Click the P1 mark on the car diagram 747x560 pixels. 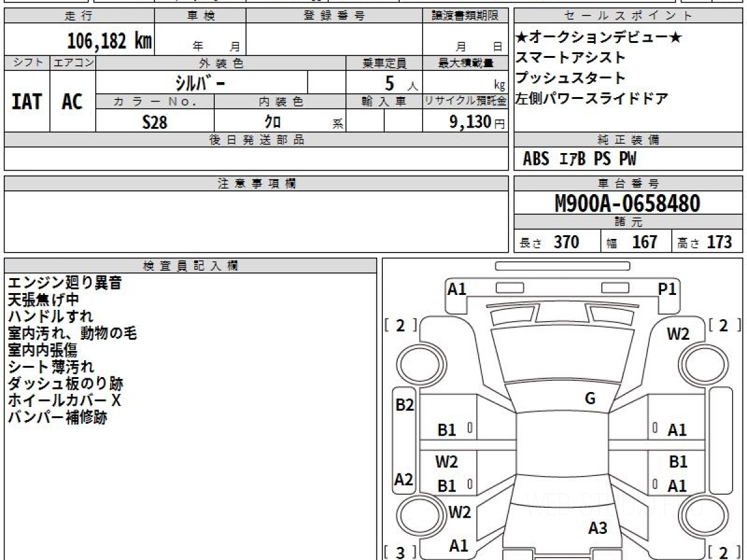[667, 289]
